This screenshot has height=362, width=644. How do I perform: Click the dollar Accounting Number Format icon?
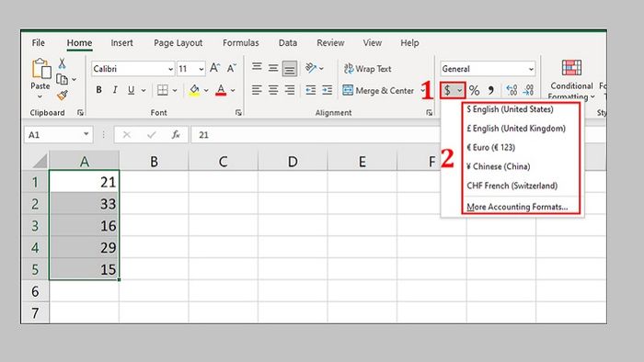[448, 90]
